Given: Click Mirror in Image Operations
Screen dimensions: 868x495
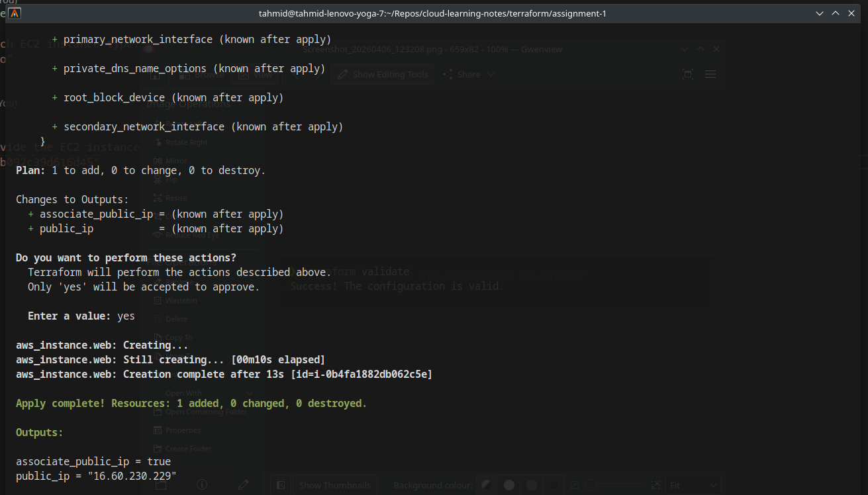Looking at the screenshot, I should (171, 161).
